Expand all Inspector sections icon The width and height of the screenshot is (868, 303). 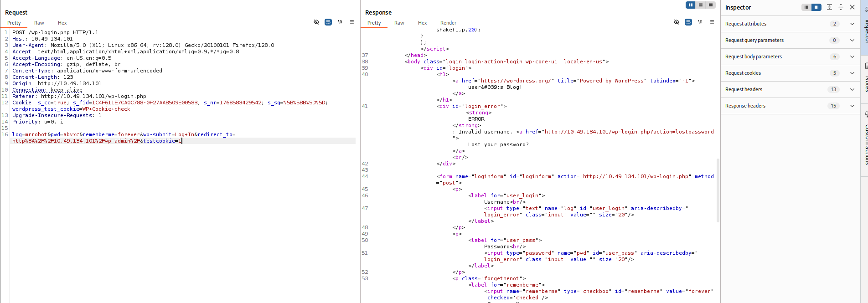click(x=829, y=7)
